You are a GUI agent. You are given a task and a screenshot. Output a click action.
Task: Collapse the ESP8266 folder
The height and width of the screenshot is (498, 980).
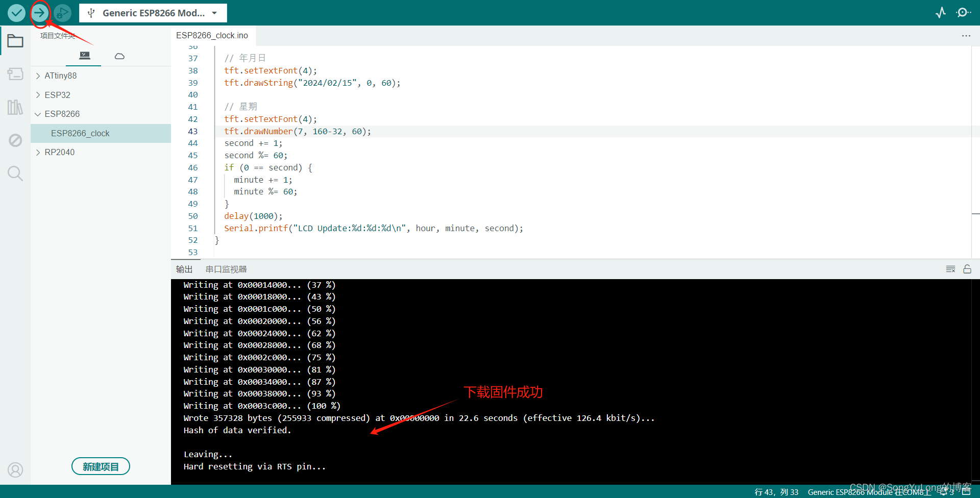click(x=101, y=114)
